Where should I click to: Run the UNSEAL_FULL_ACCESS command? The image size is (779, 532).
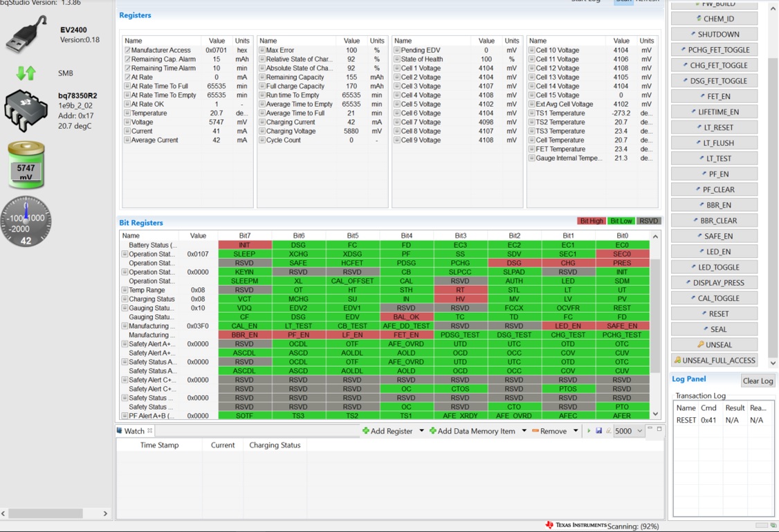714,360
